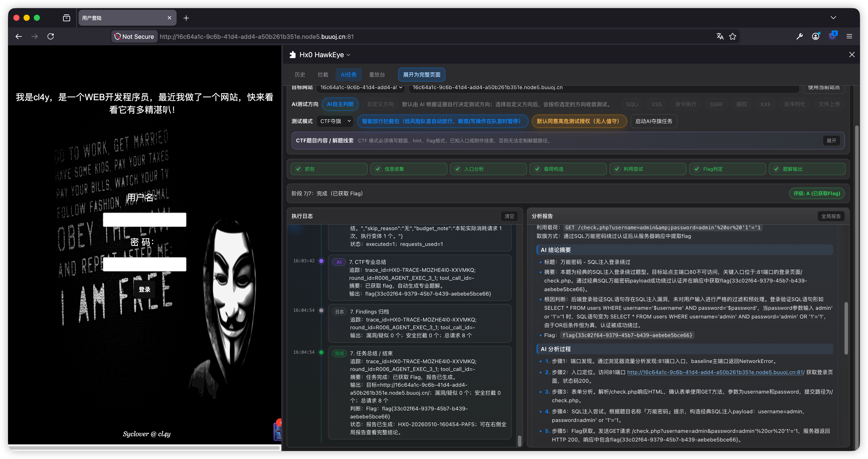Screen dimensions: 868x459
Task: Select the 自定义方向 option
Action: click(380, 104)
